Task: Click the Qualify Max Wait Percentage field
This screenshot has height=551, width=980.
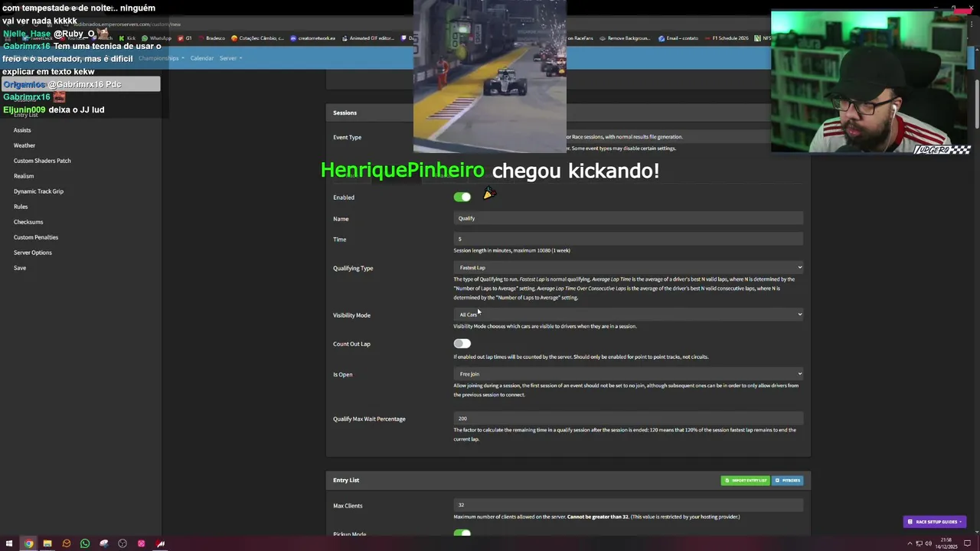Action: coord(629,419)
